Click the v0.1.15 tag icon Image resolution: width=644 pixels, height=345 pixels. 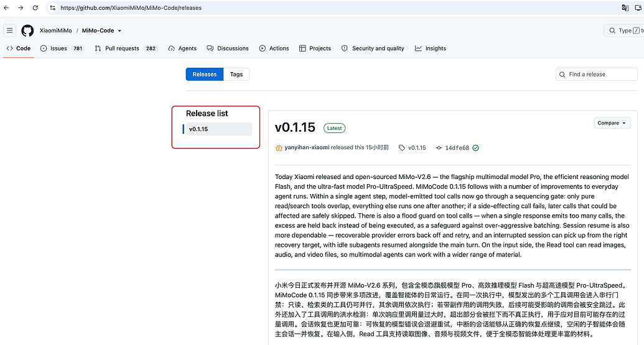pos(402,148)
